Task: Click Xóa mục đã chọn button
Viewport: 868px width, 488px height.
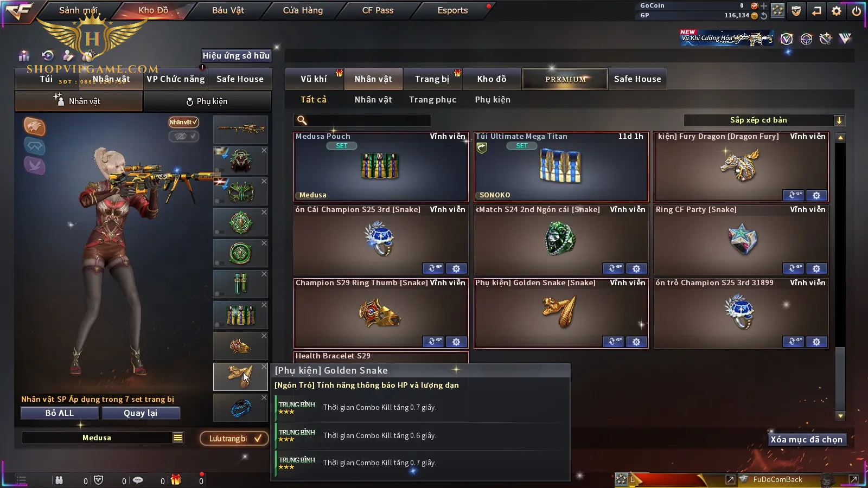Action: [807, 440]
